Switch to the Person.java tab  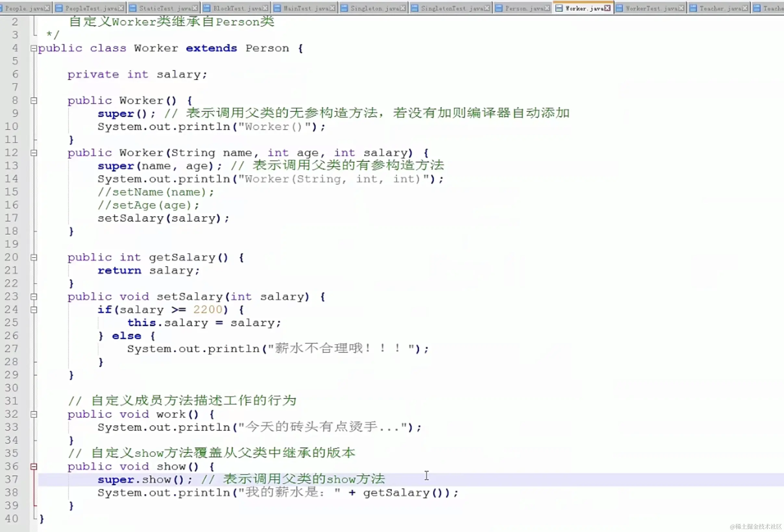[523, 8]
